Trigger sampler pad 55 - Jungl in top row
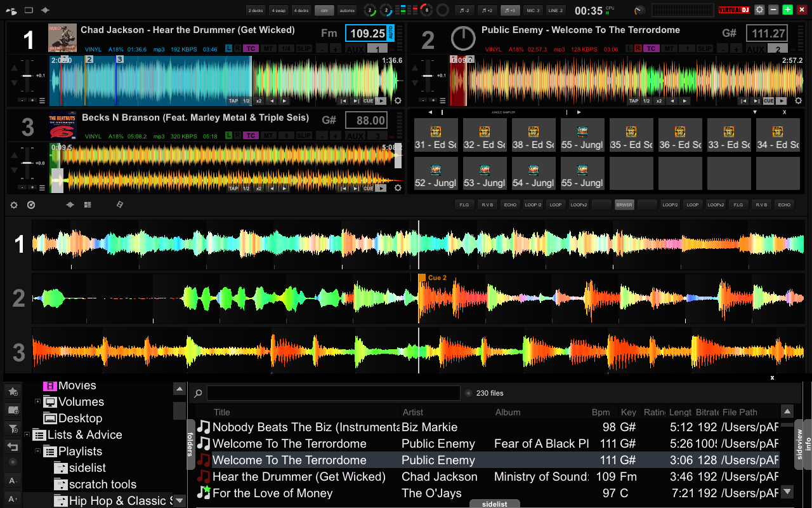The height and width of the screenshot is (508, 812). point(582,135)
